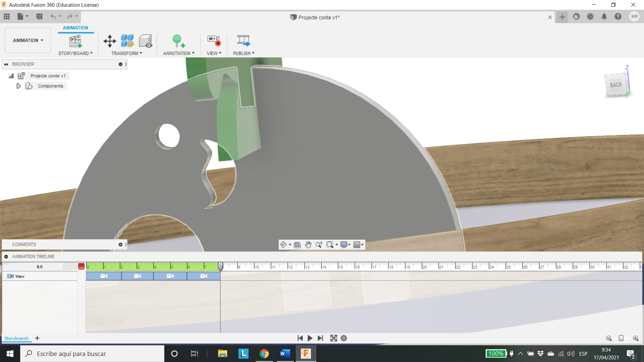This screenshot has width=644, height=362.
Task: Click the timeline zoom slider handle
Action: tap(621, 339)
